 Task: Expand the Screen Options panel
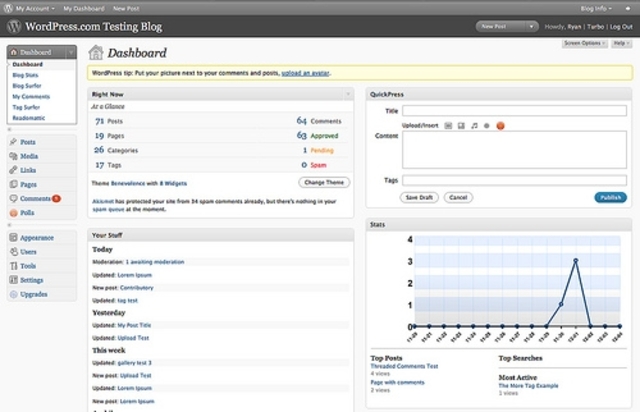(x=584, y=43)
